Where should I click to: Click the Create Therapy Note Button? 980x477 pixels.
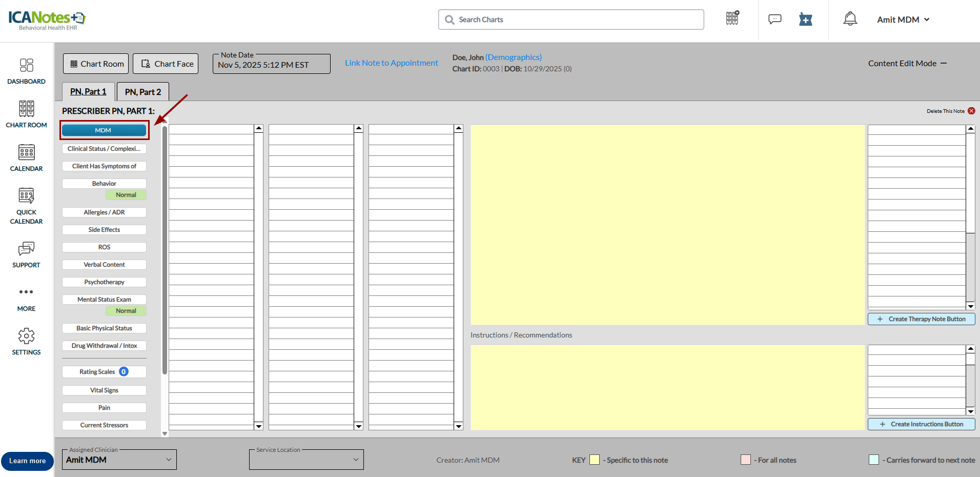(x=921, y=319)
